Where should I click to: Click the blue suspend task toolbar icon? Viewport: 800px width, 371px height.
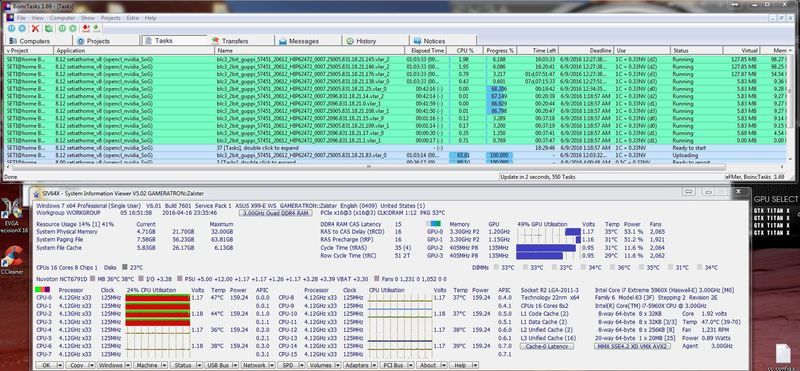[11, 29]
